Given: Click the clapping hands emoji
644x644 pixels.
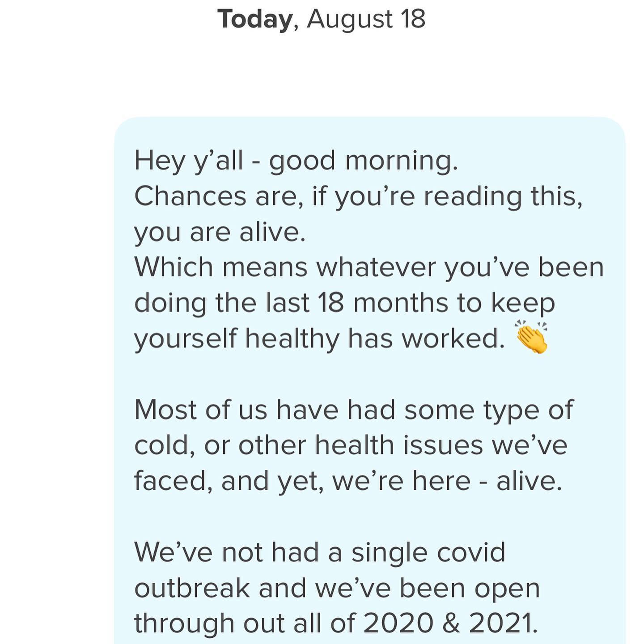Looking at the screenshot, I should tap(531, 337).
